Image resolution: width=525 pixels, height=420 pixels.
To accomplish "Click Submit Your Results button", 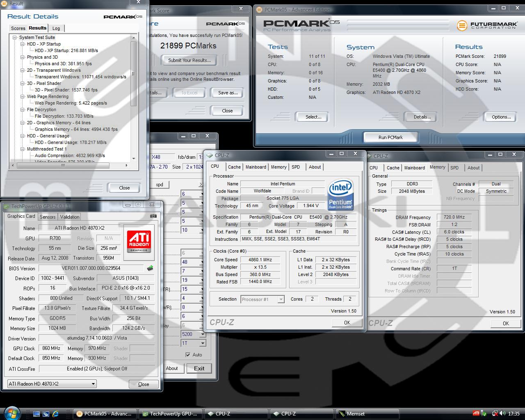I will 189,60.
